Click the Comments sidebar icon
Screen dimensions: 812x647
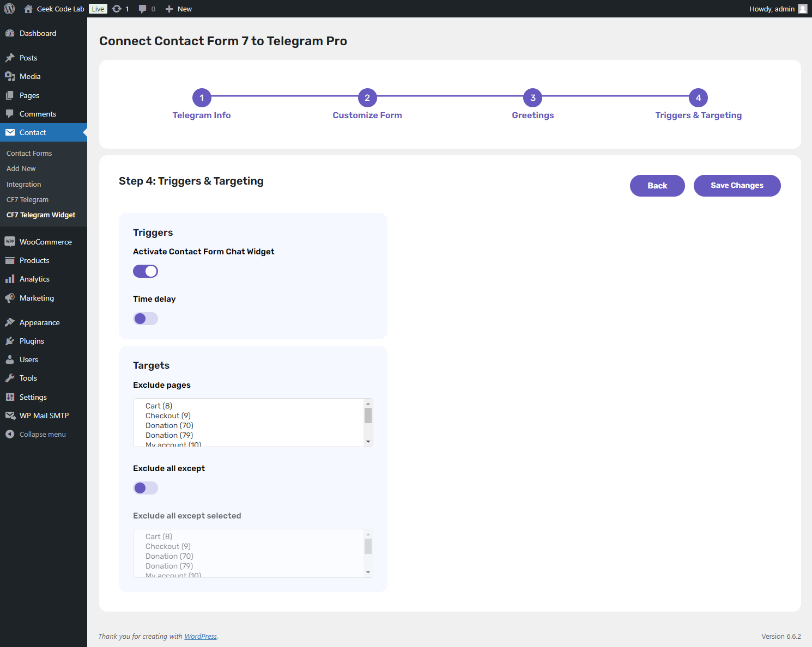point(10,114)
